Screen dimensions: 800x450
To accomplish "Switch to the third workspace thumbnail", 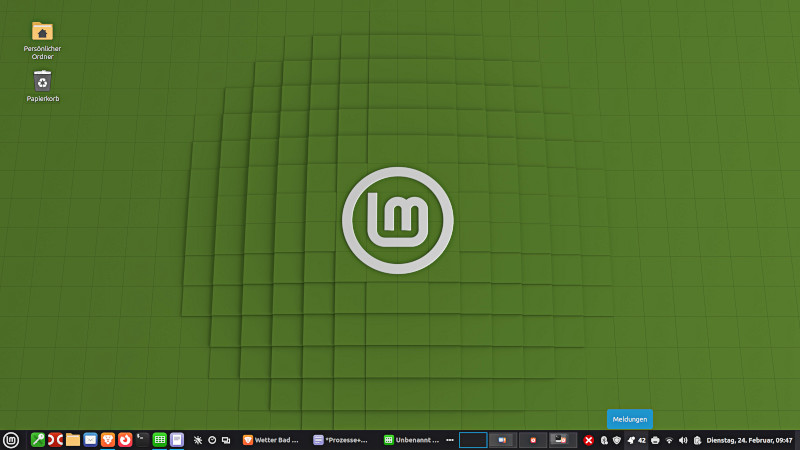I will tap(533, 440).
